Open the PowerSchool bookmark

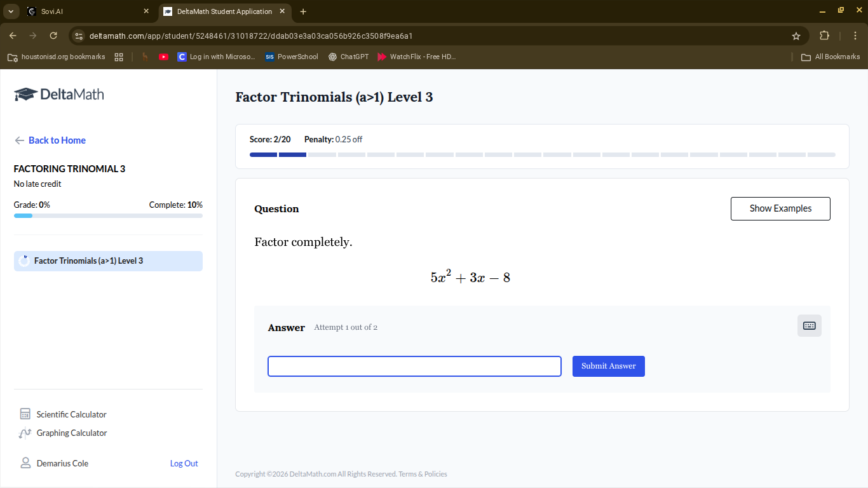pos(292,57)
